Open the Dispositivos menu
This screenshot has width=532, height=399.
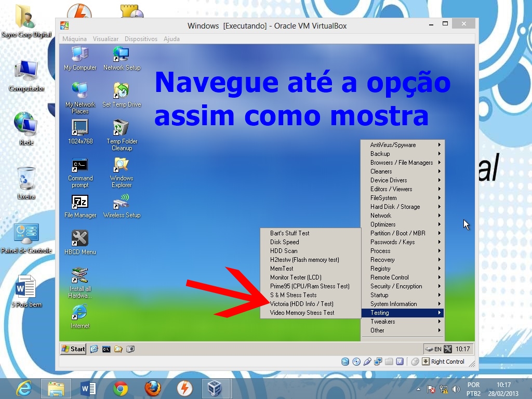click(141, 38)
